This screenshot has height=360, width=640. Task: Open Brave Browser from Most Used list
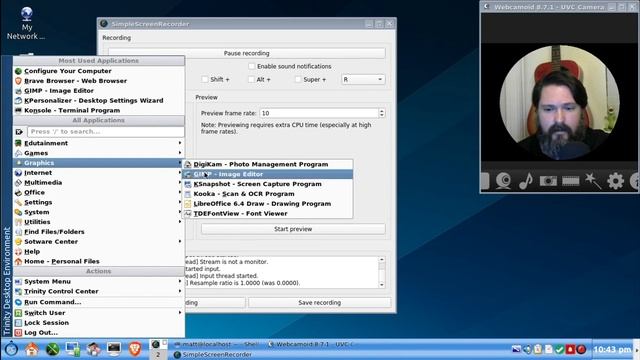point(99,81)
